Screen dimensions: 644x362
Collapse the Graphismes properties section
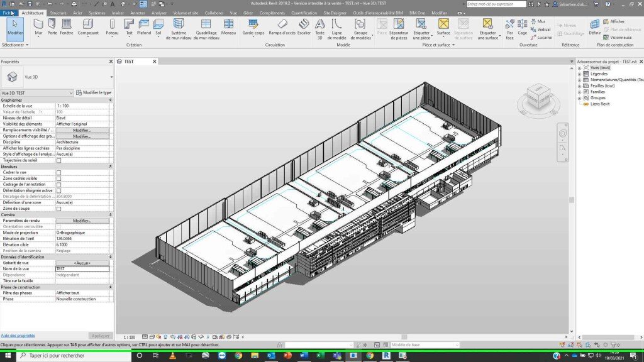click(x=110, y=100)
